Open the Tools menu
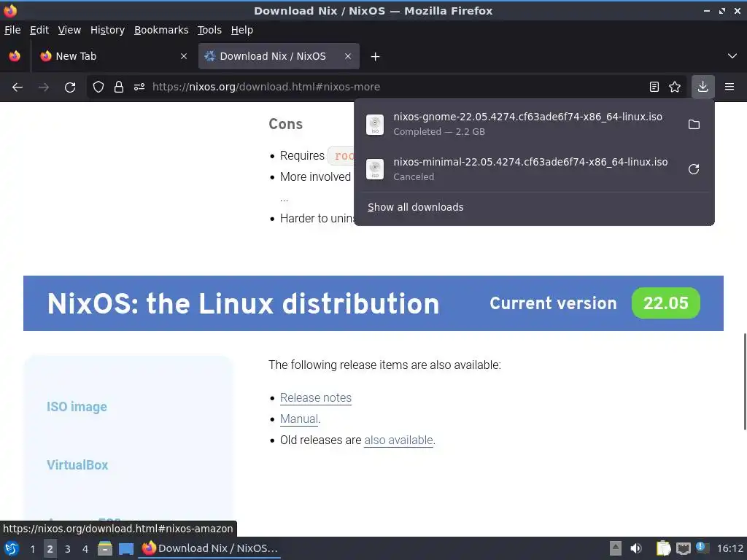The height and width of the screenshot is (560, 747). pos(209,30)
